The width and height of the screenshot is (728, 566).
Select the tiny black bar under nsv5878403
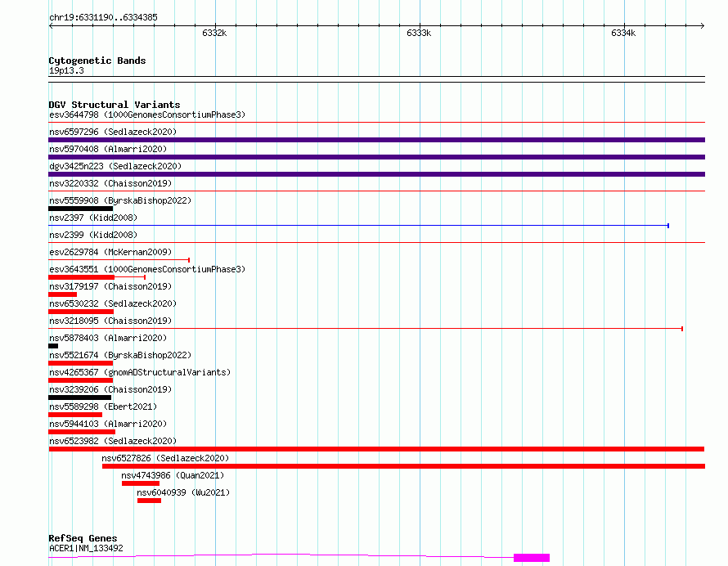[53, 346]
